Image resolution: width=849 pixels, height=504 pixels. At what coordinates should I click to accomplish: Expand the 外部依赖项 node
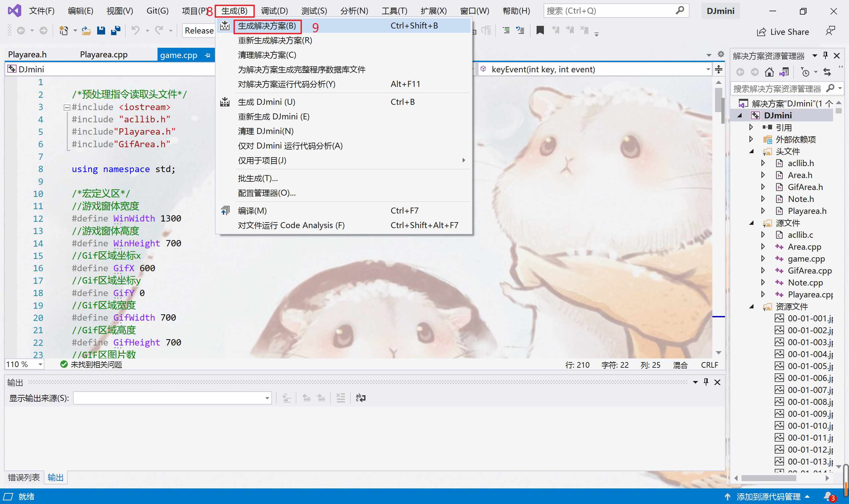[x=751, y=139]
